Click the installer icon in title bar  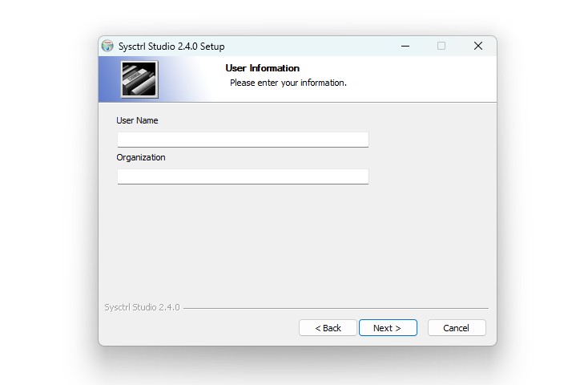[107, 46]
